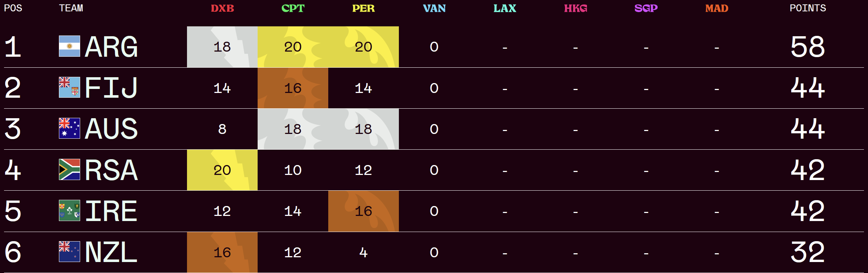
Task: Click Argentina's total points 58
Action: pyautogui.click(x=808, y=47)
